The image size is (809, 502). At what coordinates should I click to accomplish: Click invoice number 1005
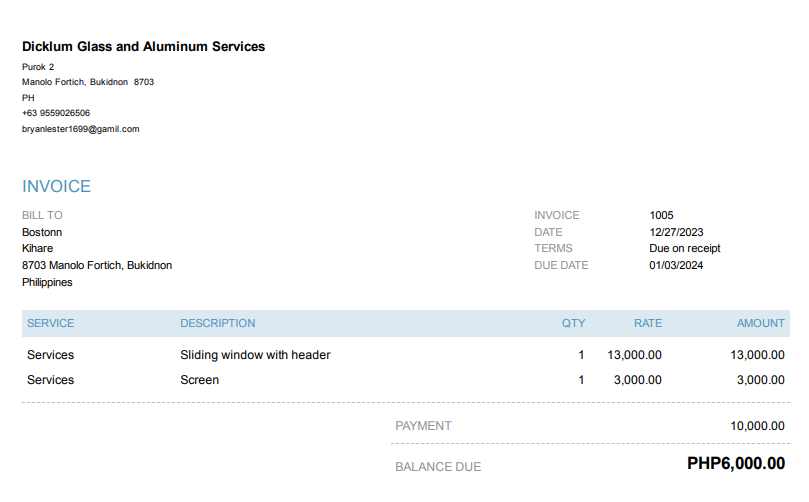[661, 215]
